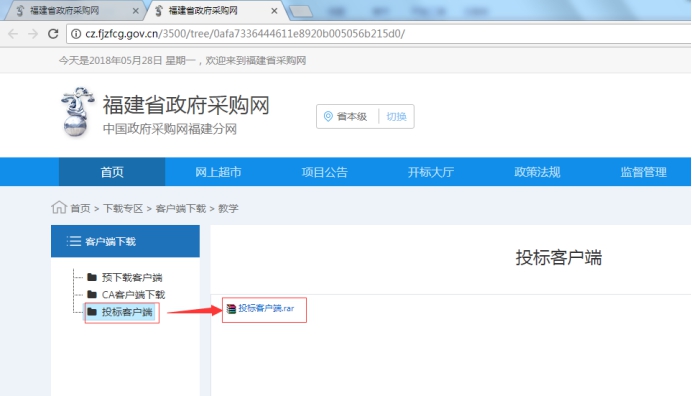Viewport: 692px width, 396px height.
Task: Click the 省本级 region label
Action: pyautogui.click(x=352, y=117)
